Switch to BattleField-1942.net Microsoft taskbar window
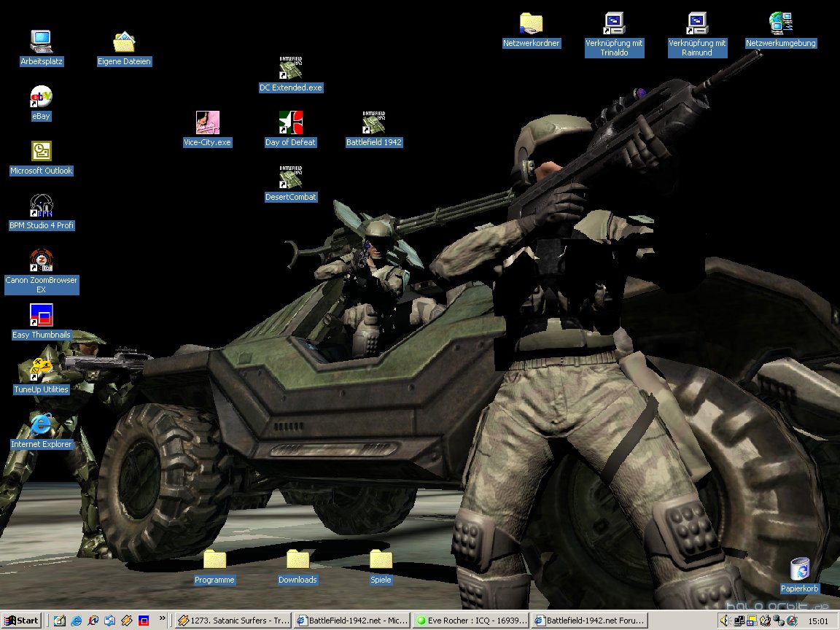 pos(352,621)
